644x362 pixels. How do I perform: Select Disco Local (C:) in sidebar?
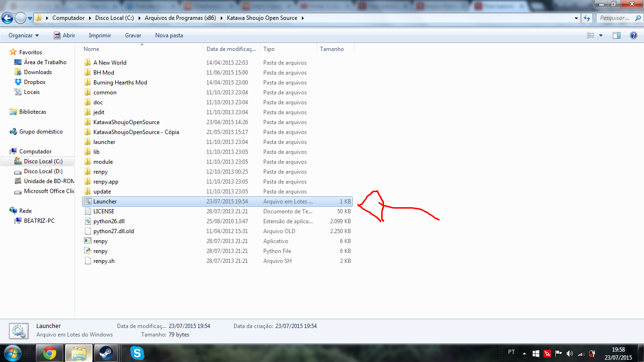click(x=43, y=161)
